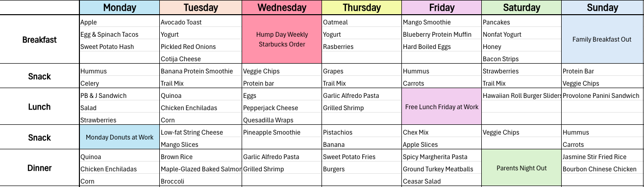
Task: Select the Provolone Panini Sandwich cell
Action: (x=602, y=95)
